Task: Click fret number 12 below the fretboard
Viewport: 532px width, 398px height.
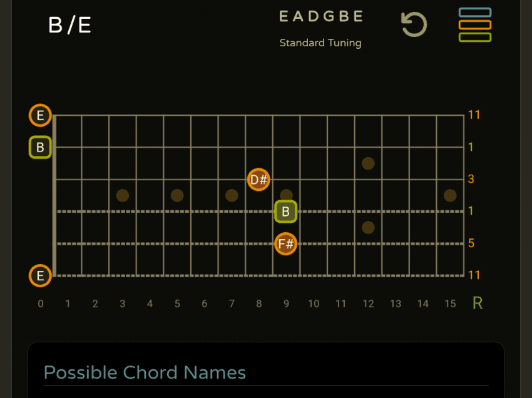Action: coord(368,304)
